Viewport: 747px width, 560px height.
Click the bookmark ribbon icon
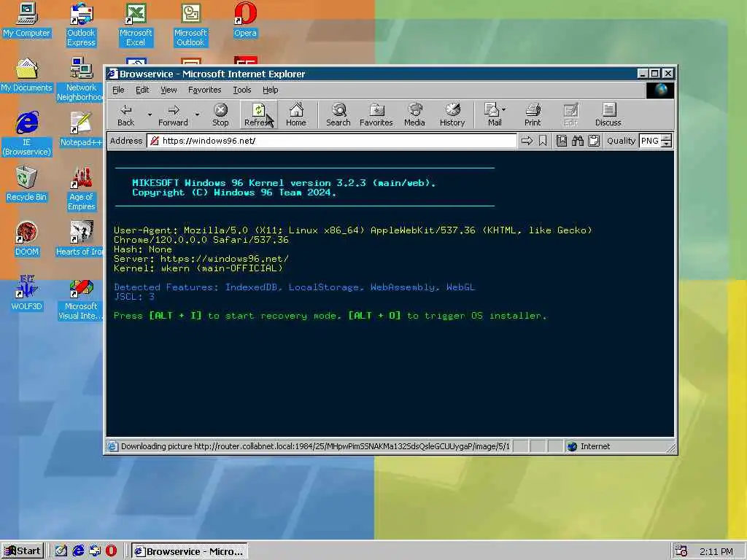(x=543, y=141)
